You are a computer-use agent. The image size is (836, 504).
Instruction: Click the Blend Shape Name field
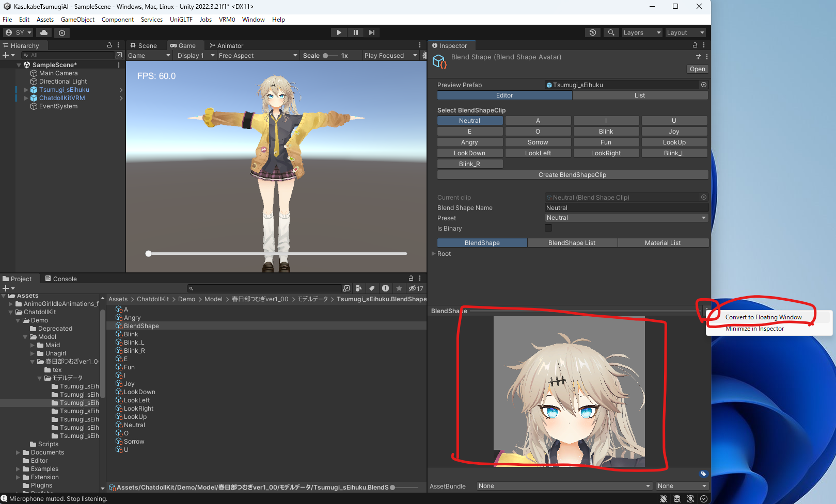pos(626,208)
